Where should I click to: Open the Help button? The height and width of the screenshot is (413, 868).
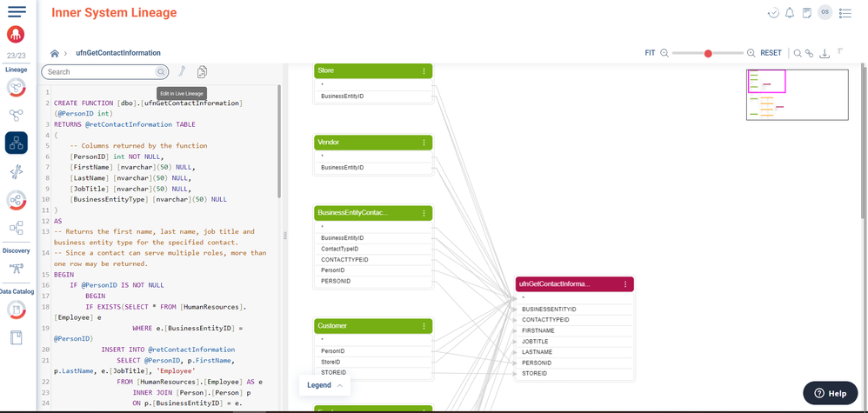tap(831, 393)
